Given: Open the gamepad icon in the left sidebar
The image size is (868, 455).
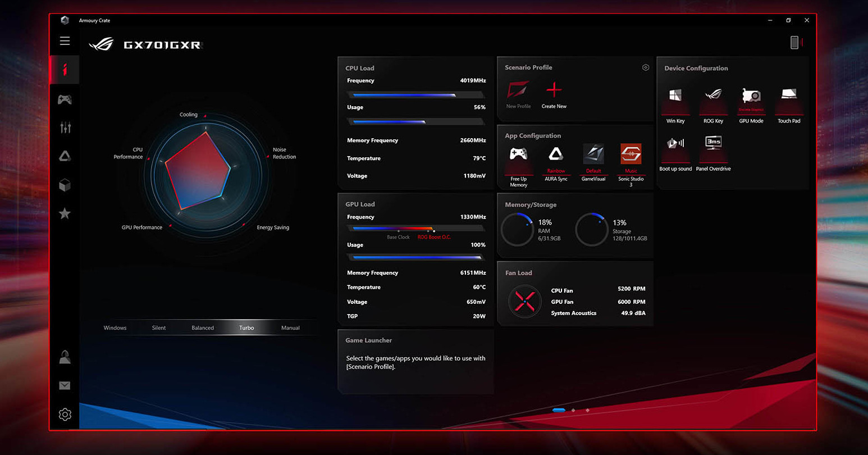Looking at the screenshot, I should click(65, 100).
